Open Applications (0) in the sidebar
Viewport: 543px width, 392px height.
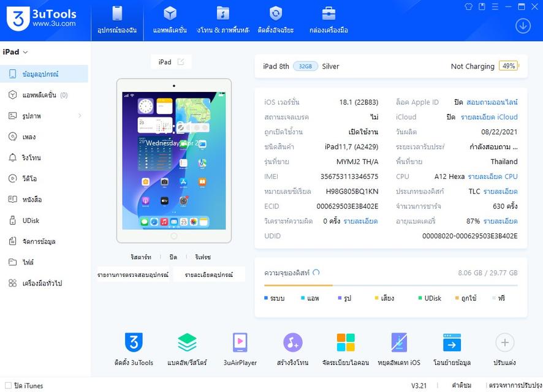pos(44,95)
